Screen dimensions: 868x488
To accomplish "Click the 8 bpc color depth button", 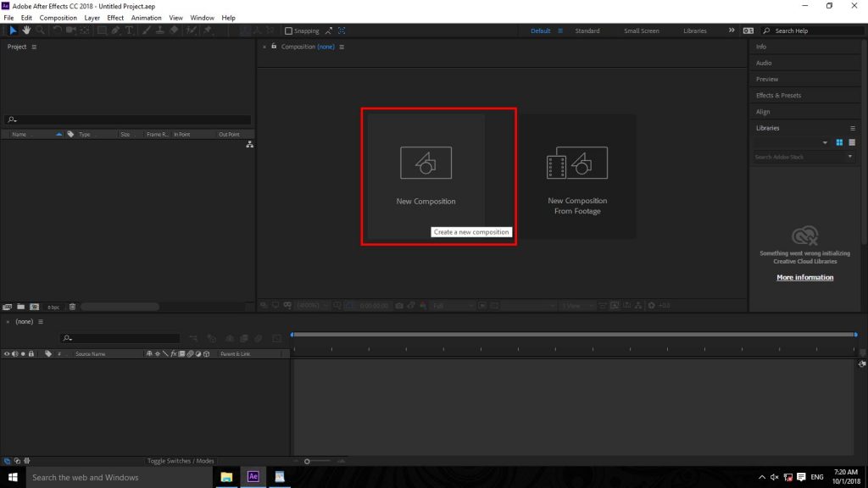I will point(53,307).
